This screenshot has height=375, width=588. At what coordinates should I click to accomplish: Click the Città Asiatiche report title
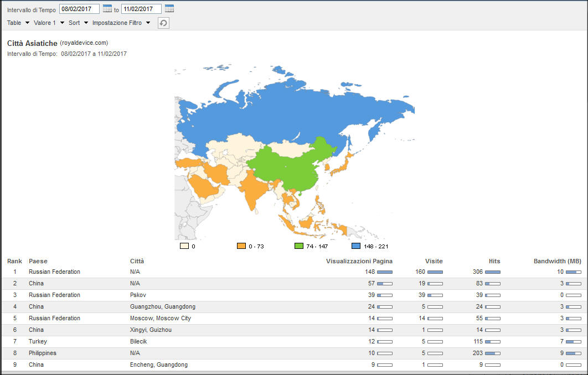pyautogui.click(x=32, y=44)
